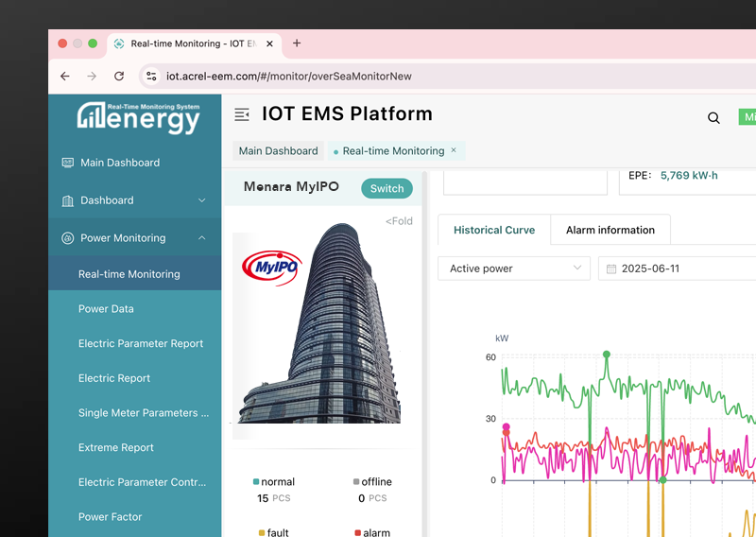Open site info icon in address bar
The height and width of the screenshot is (537, 756).
click(151, 76)
